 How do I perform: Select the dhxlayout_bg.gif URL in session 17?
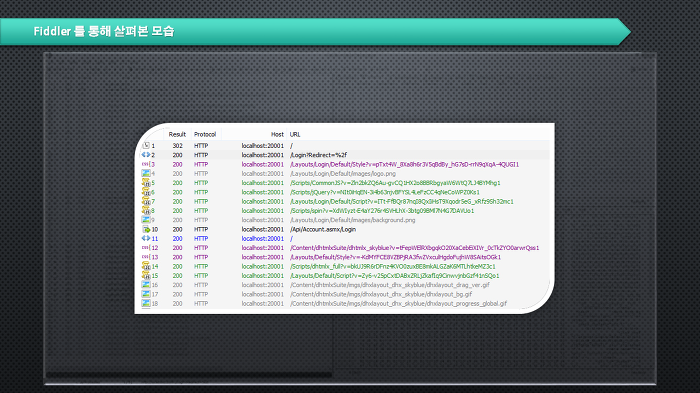(381, 294)
